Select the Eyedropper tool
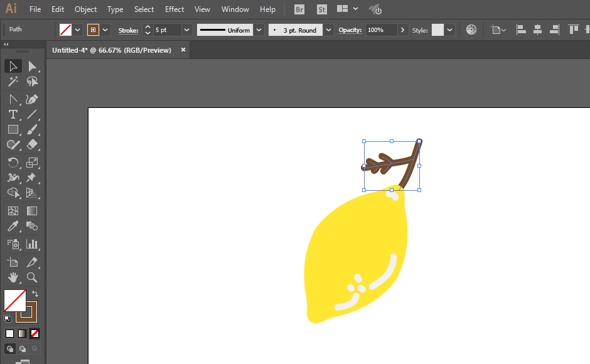590x364 pixels. click(x=13, y=226)
